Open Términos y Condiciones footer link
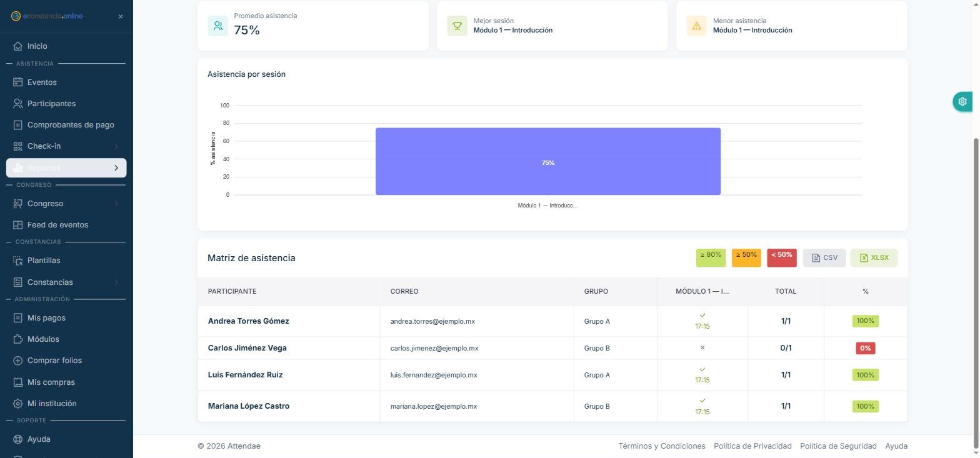Screen dimensions: 980x458 click(x=662, y=446)
